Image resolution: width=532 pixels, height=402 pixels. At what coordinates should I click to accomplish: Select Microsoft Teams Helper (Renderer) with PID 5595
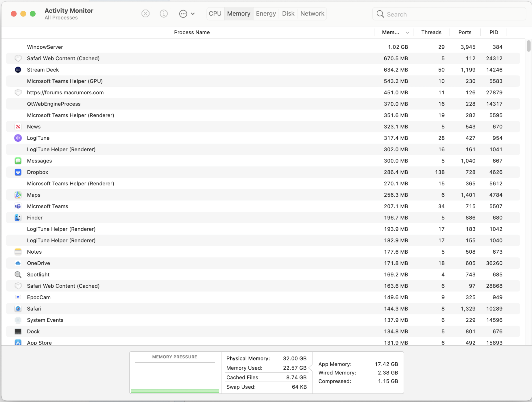tap(263, 115)
